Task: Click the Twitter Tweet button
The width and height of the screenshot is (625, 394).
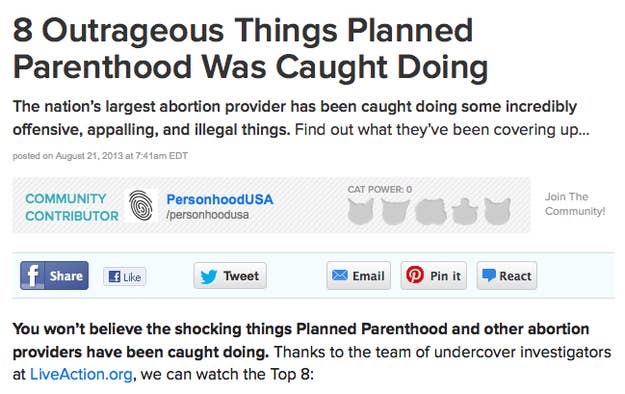Action: coord(230,276)
